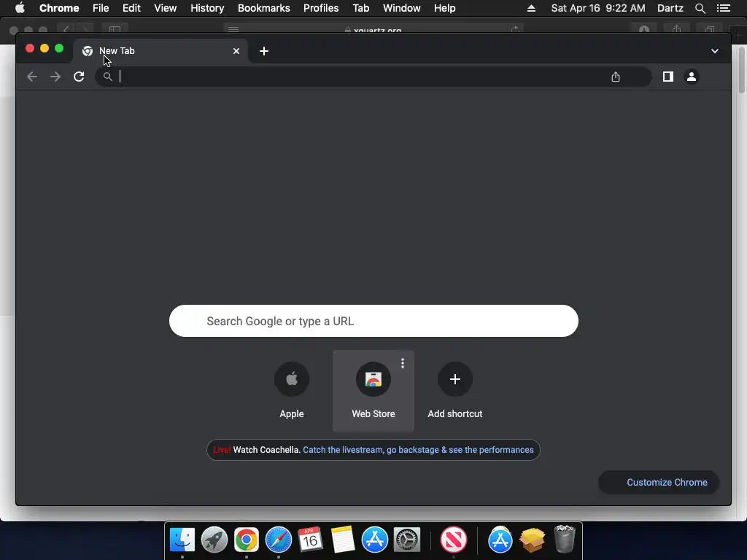Open the View menu
The width and height of the screenshot is (747, 560).
coord(166,8)
